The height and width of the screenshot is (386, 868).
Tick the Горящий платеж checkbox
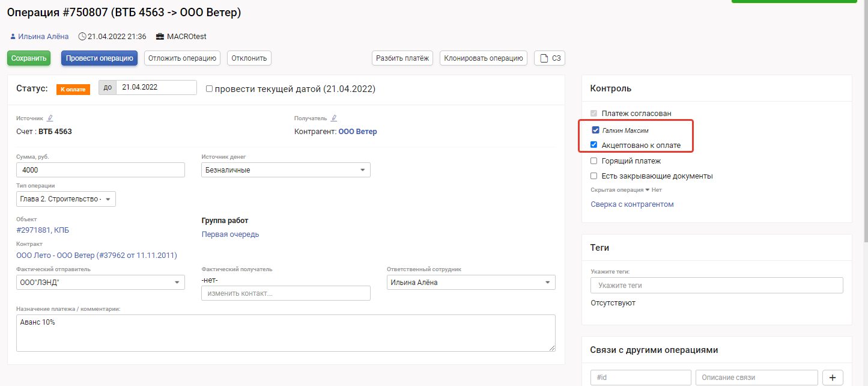point(594,161)
